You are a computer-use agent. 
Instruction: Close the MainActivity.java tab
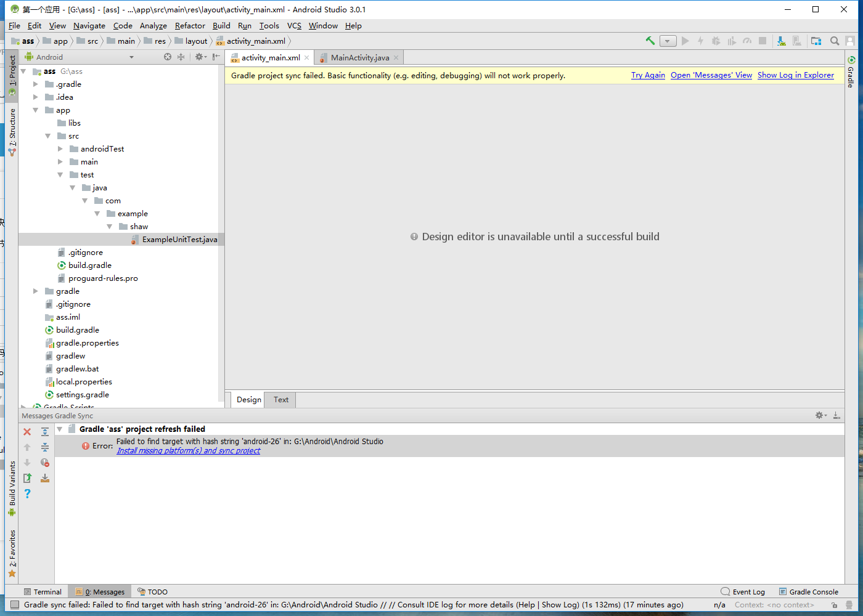coord(396,57)
